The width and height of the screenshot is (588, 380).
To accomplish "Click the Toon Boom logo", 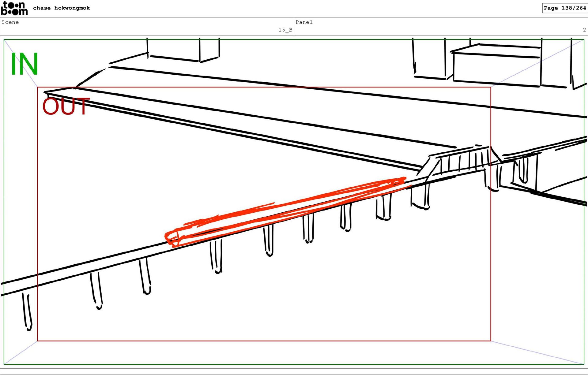I will (14, 8).
